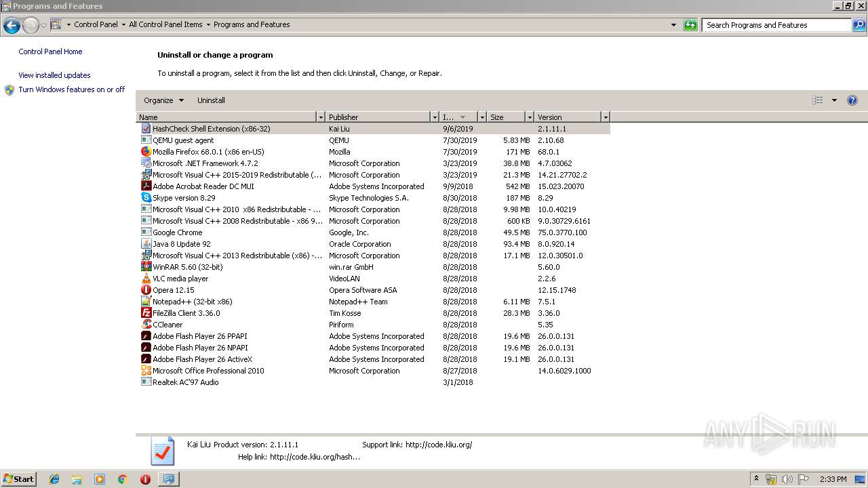868x488 pixels.
Task: Click the Realtek AC'97 Audio icon
Action: pyautogui.click(x=146, y=382)
